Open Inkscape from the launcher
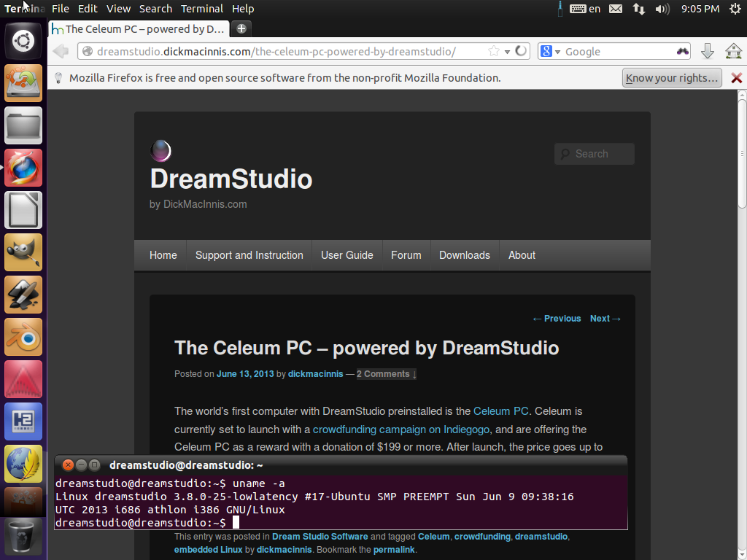 click(x=23, y=295)
